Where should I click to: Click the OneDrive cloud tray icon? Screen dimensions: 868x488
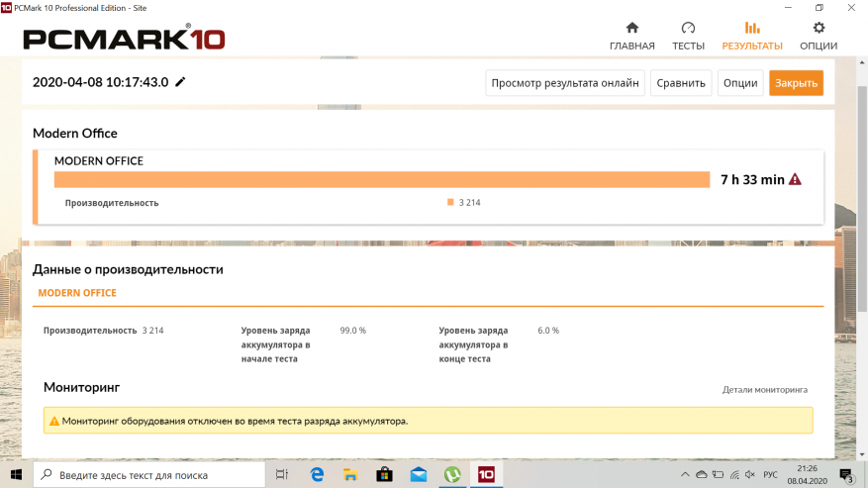tap(702, 475)
